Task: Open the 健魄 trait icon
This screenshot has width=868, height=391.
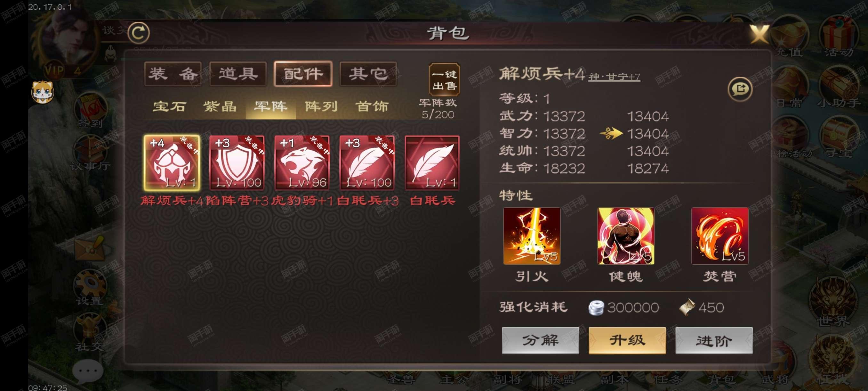Action: coord(626,236)
